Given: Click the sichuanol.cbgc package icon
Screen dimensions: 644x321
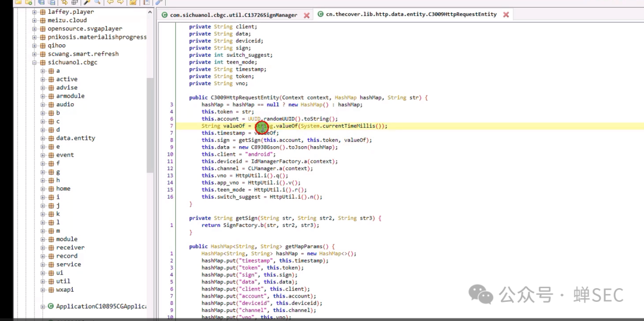Looking at the screenshot, I should (43, 63).
